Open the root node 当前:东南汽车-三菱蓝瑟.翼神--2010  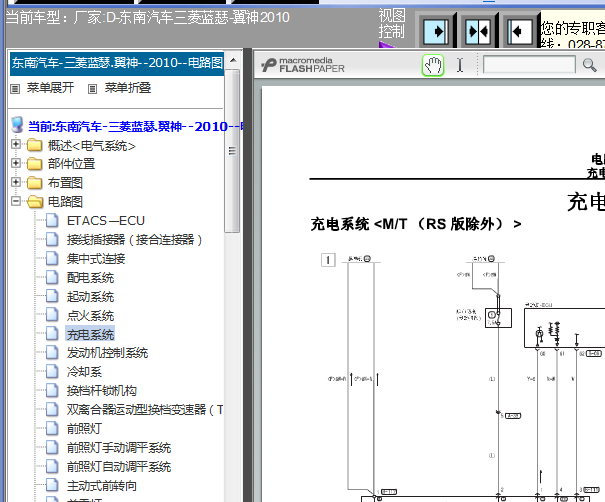(135, 127)
